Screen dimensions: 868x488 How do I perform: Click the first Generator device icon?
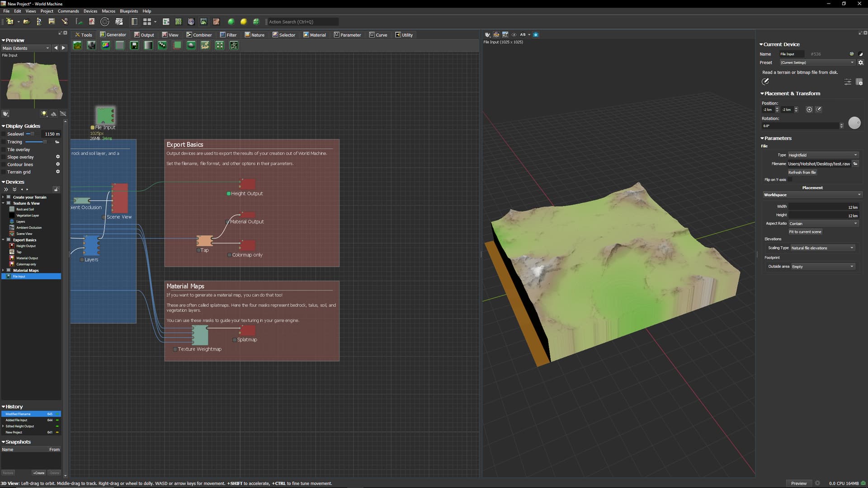pos(77,45)
